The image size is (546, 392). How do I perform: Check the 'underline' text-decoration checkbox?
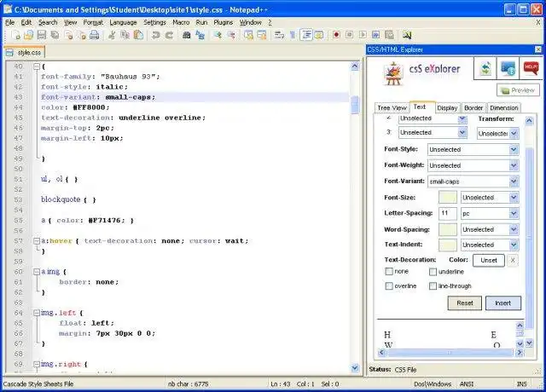433,272
